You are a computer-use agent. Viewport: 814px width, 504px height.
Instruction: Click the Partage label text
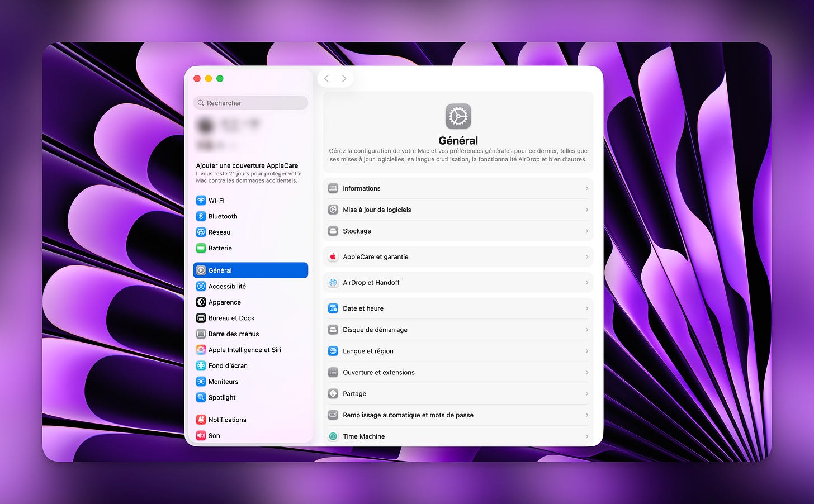click(354, 393)
